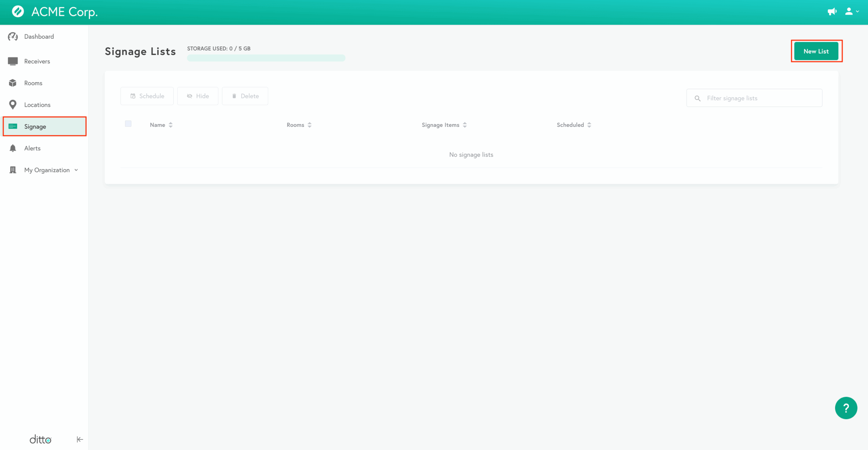Click the ACME Corp. logo icon
868x450 pixels.
[18, 12]
